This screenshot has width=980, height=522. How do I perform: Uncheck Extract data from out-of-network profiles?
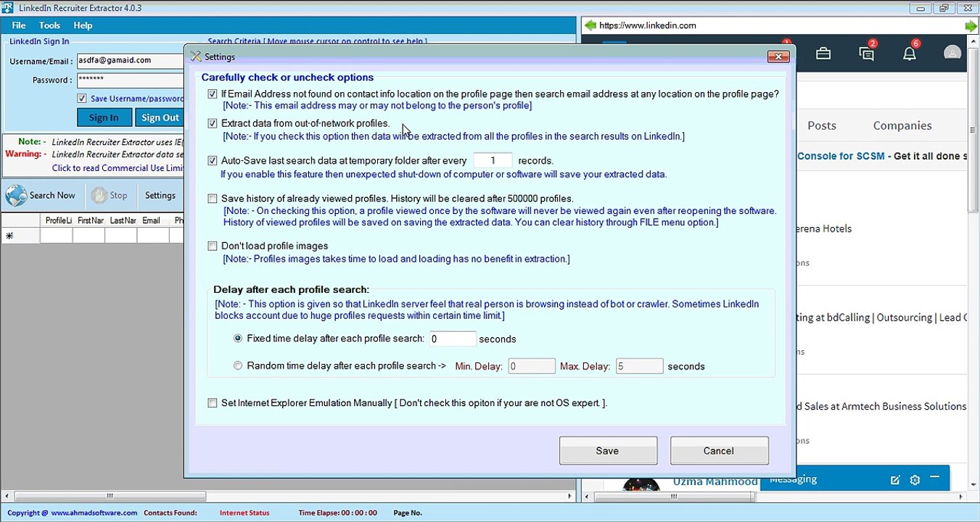[213, 124]
